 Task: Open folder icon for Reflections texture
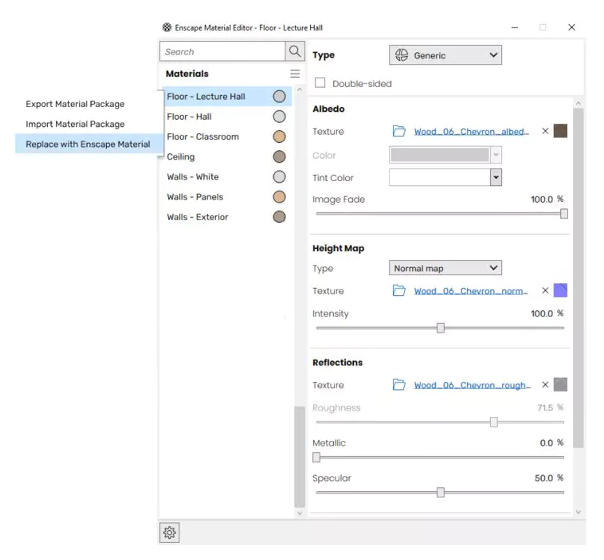tap(399, 385)
